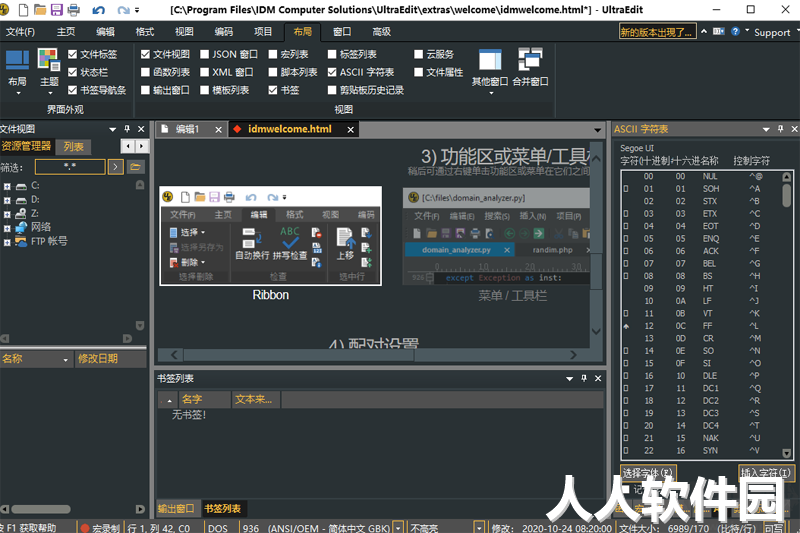This screenshot has height=533, width=800.
Task: Expand the D: drive node
Action: [7, 200]
